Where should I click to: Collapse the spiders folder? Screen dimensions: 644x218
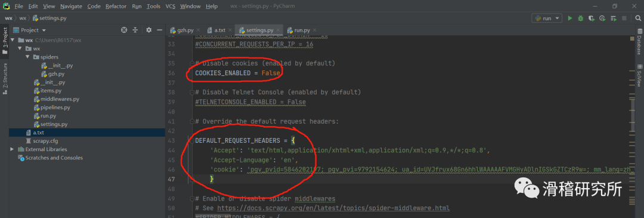tap(27, 57)
